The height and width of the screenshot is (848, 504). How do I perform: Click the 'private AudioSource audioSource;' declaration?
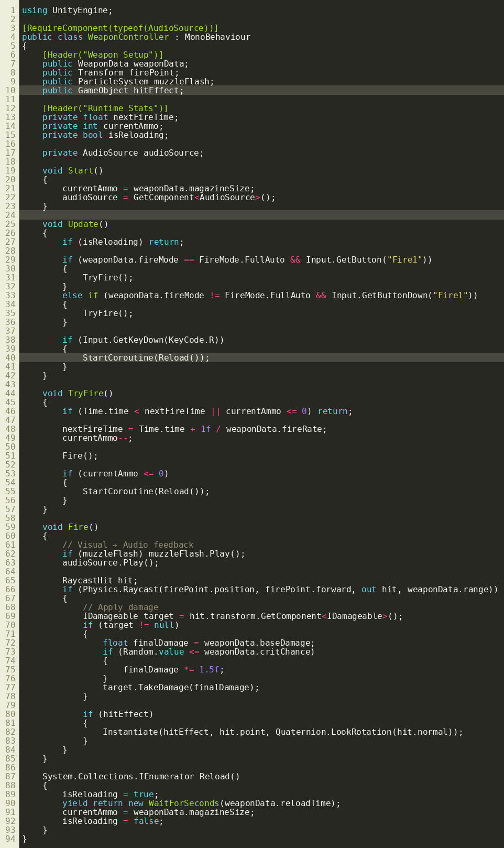click(123, 154)
